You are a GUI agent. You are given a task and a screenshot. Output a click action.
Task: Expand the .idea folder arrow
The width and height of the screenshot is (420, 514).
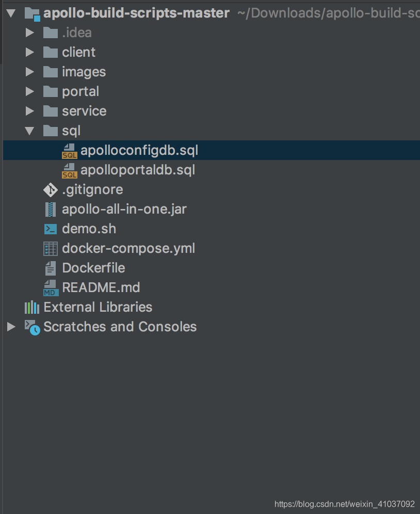30,33
